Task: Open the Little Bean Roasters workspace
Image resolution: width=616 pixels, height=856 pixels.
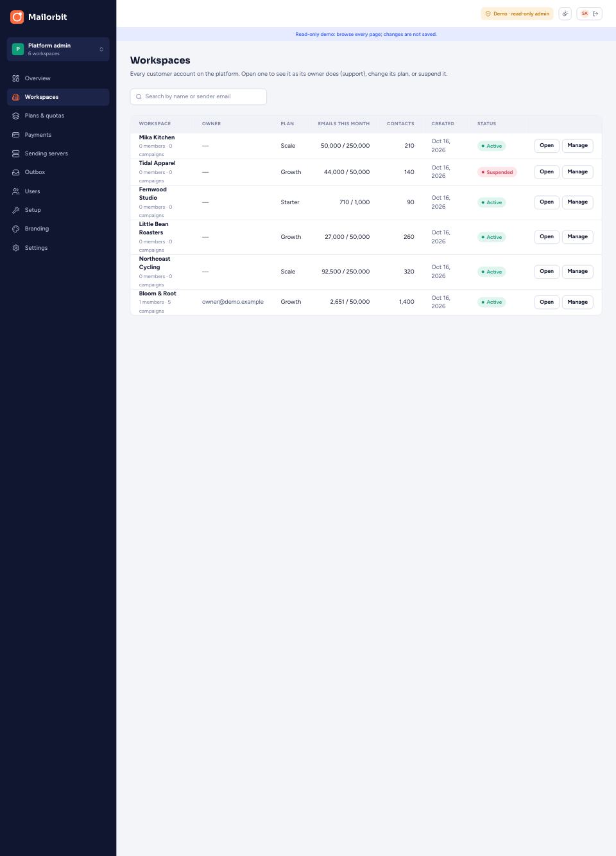Action: click(x=547, y=237)
